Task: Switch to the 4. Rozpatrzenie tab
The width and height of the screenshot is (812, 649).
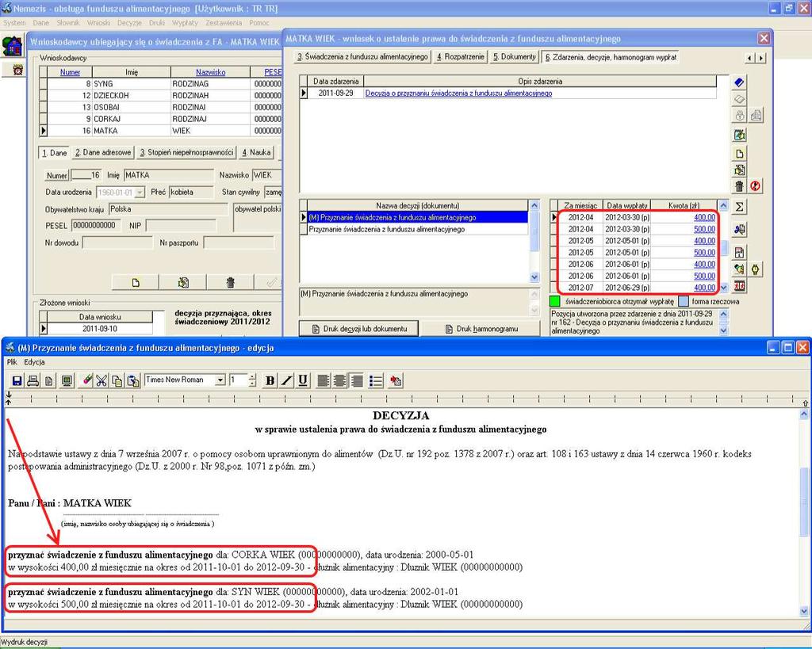Action: 461,57
